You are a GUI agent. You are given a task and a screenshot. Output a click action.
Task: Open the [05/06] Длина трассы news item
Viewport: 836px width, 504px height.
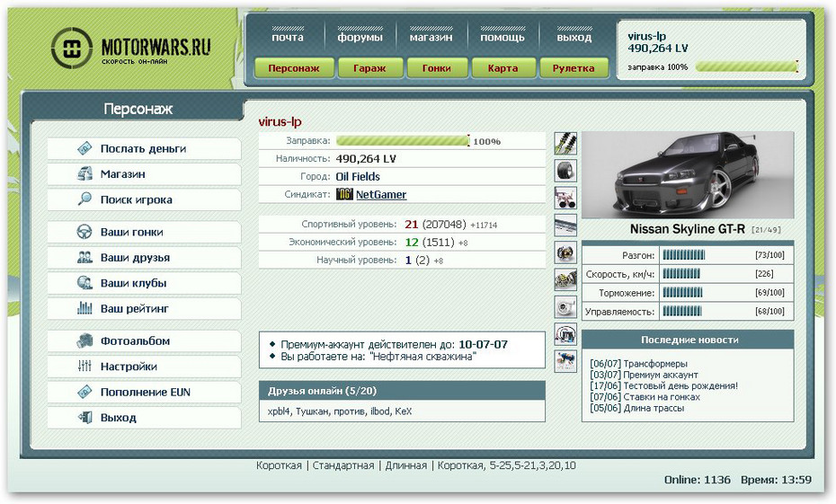(x=637, y=408)
